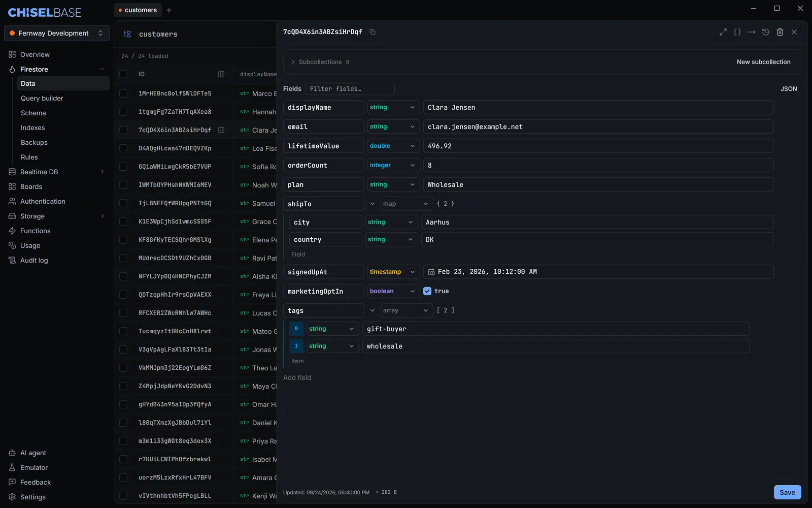Click the move document arrow icon
The width and height of the screenshot is (812, 508).
point(752,32)
